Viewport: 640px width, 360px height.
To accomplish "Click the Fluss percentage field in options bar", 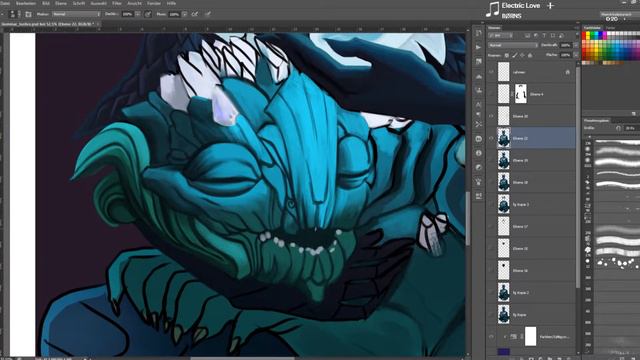I will [174, 14].
